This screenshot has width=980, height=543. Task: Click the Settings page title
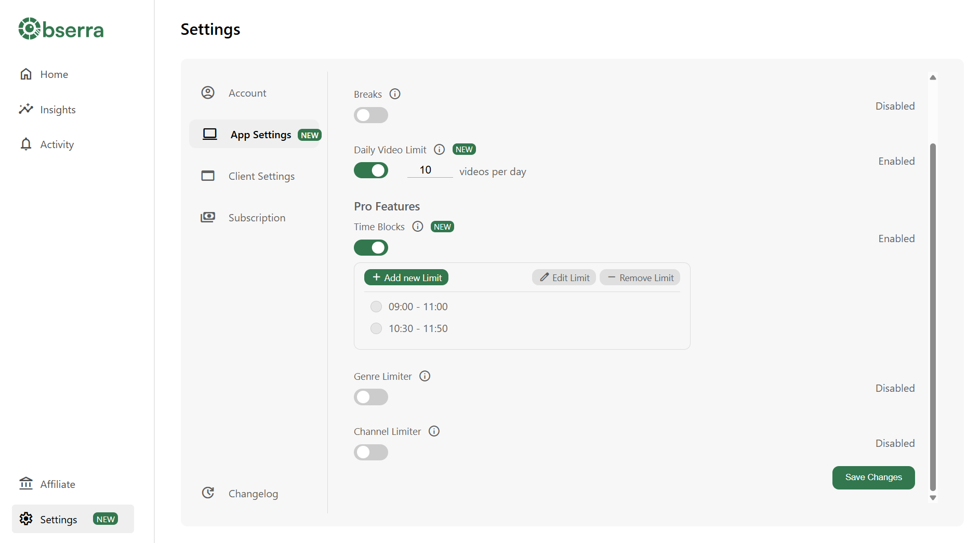pos(210,29)
